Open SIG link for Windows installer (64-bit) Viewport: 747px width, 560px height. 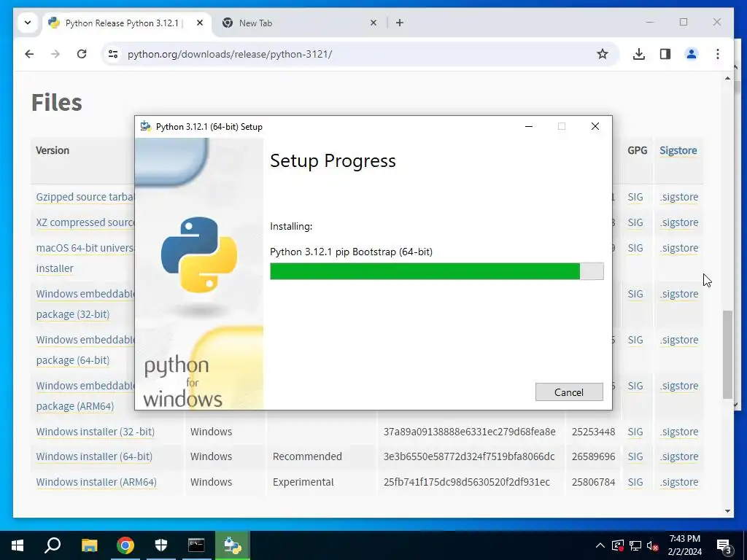tap(635, 456)
